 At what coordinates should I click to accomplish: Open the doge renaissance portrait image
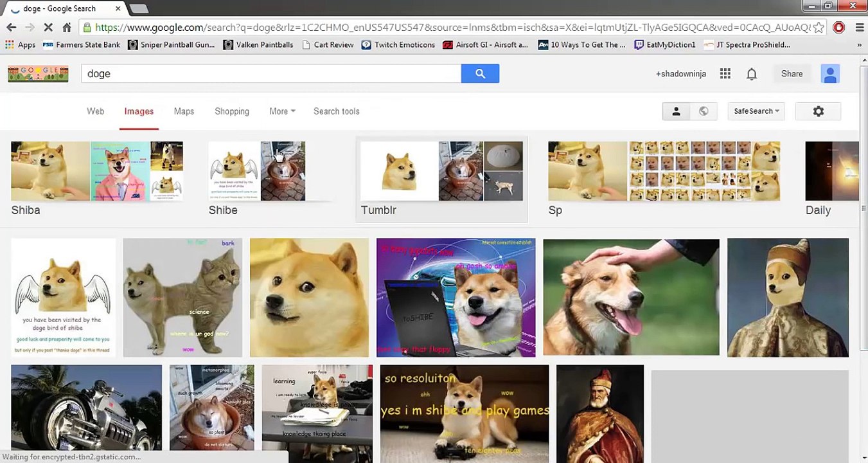click(788, 298)
